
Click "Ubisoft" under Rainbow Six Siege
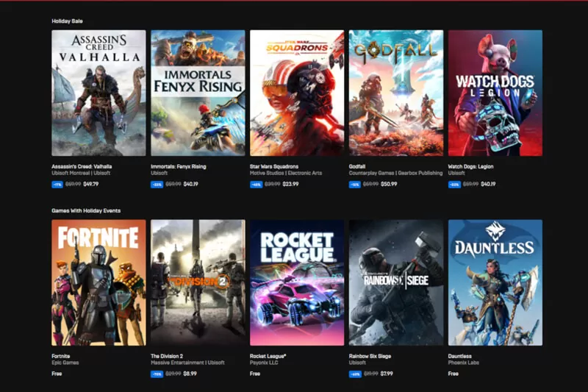pos(357,363)
